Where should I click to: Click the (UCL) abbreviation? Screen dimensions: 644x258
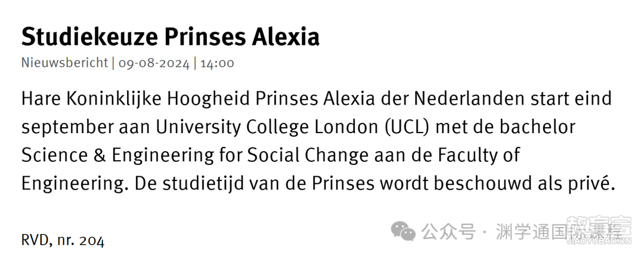[x=407, y=128]
